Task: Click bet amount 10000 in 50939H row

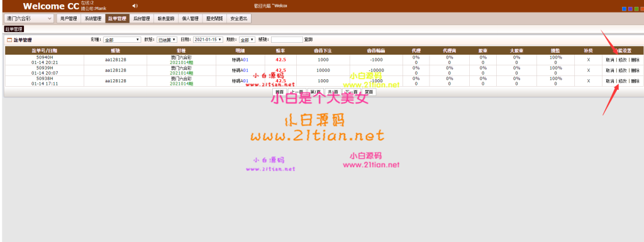Action: tap(323, 70)
